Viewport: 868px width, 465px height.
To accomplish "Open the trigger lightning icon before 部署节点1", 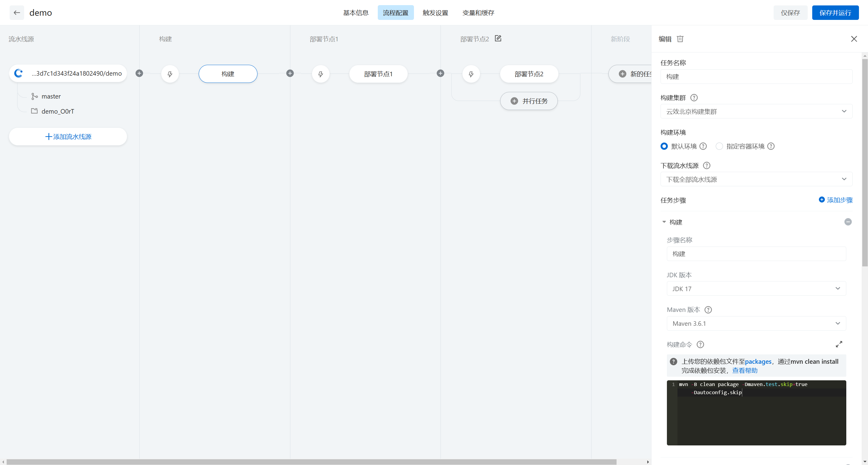I will [320, 74].
